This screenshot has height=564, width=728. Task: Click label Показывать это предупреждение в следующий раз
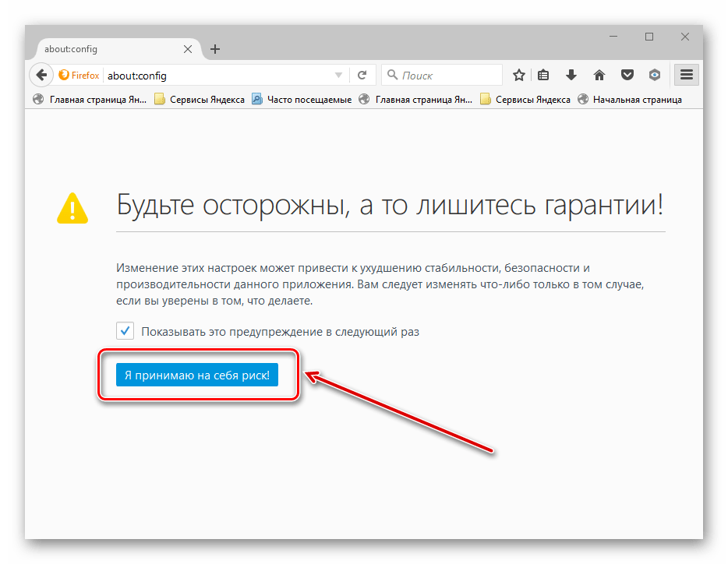coord(280,331)
